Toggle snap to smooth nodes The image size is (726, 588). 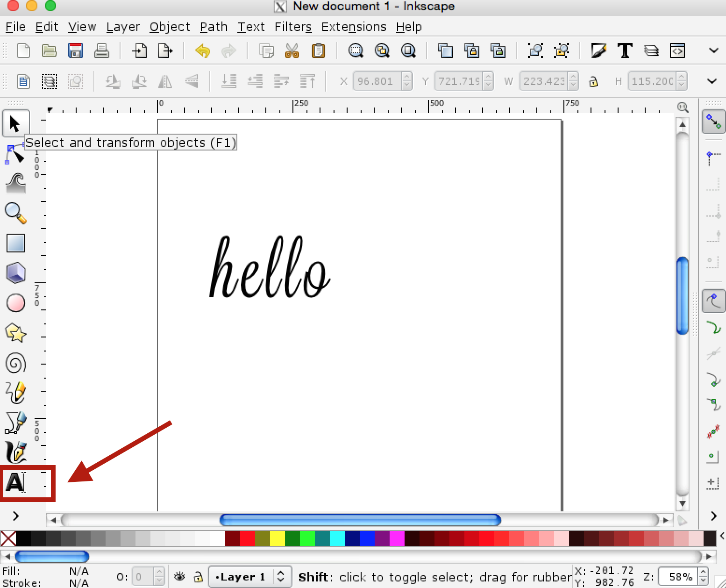tap(713, 405)
